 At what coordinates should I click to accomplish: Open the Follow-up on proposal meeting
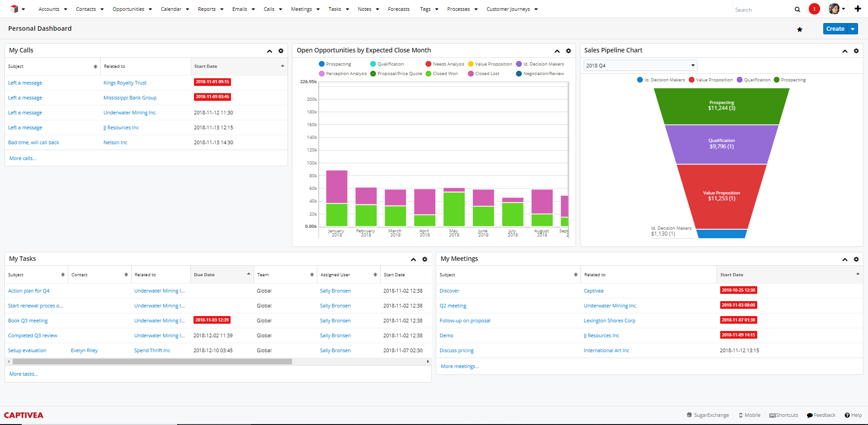click(x=465, y=321)
